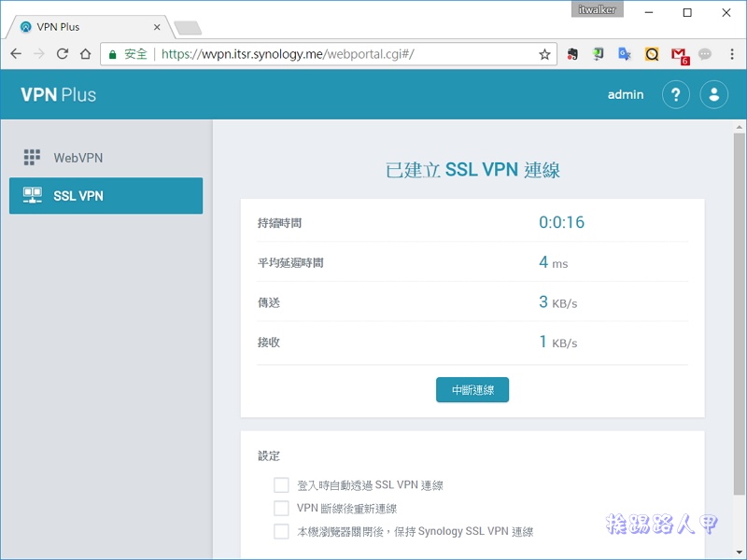747x560 pixels.
Task: Open the green arrow extension beside Evernote
Action: point(598,54)
